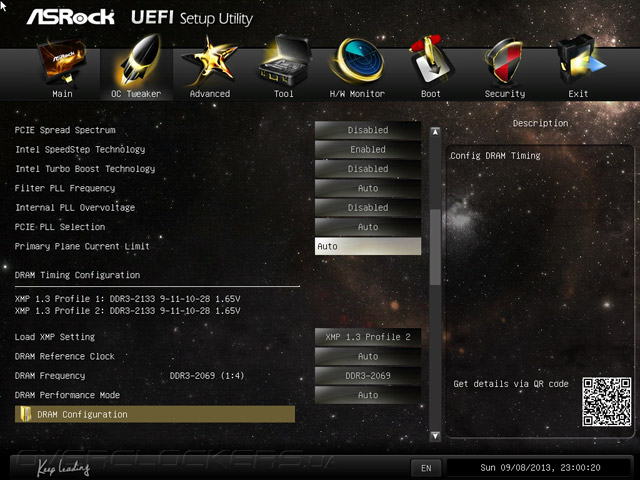Click the QR code image

point(607,402)
